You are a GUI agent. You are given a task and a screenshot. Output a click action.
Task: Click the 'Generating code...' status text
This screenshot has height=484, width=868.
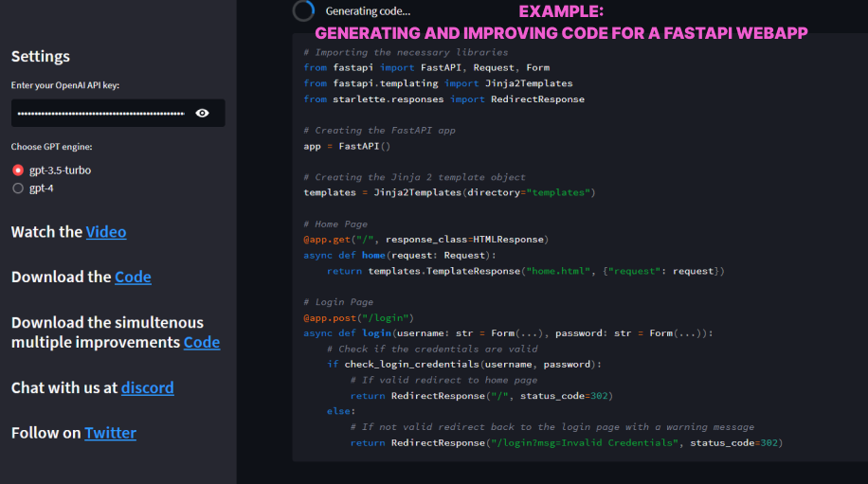click(x=368, y=11)
